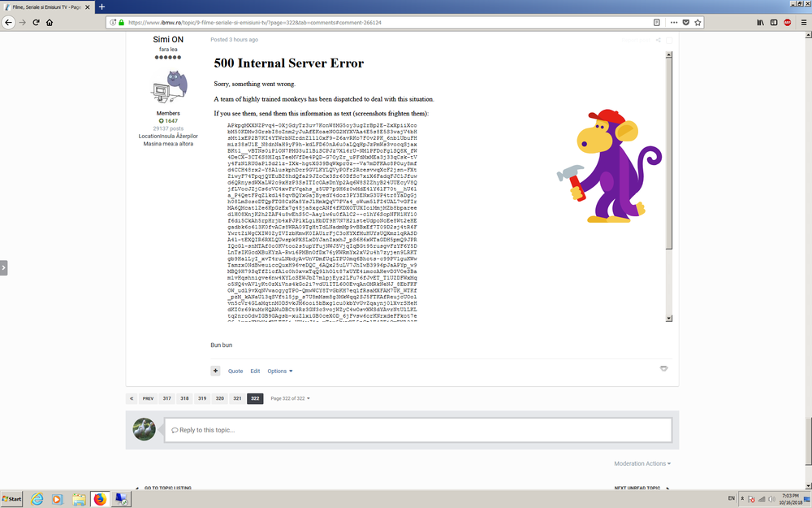Viewport: 812px width, 508px height.
Task: Click the embedded frame scrollbar thumb
Action: coord(668,154)
